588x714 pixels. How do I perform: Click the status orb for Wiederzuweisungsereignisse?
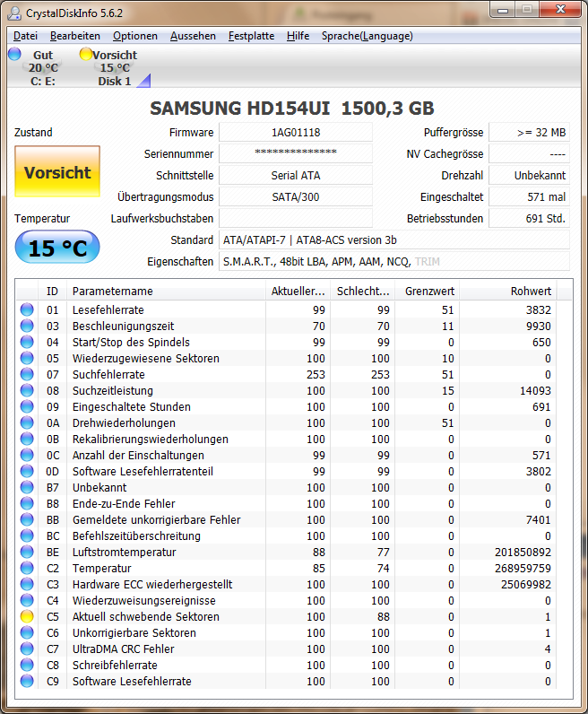click(x=27, y=601)
